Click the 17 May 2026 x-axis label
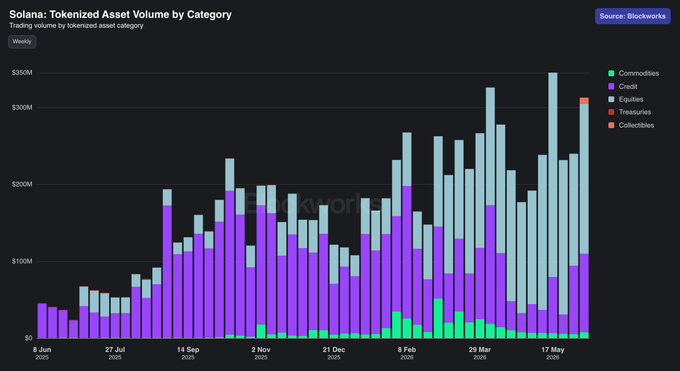This screenshot has height=371, width=680. 552,353
